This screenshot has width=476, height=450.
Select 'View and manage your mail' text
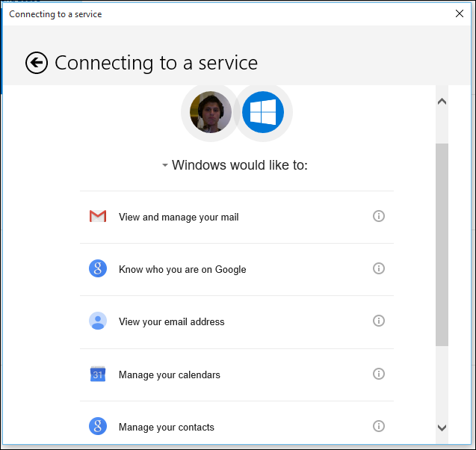point(179,218)
